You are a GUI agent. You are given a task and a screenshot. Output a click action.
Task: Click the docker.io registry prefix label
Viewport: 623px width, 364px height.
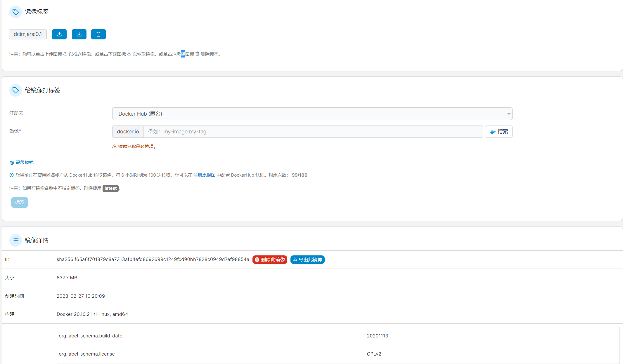128,132
